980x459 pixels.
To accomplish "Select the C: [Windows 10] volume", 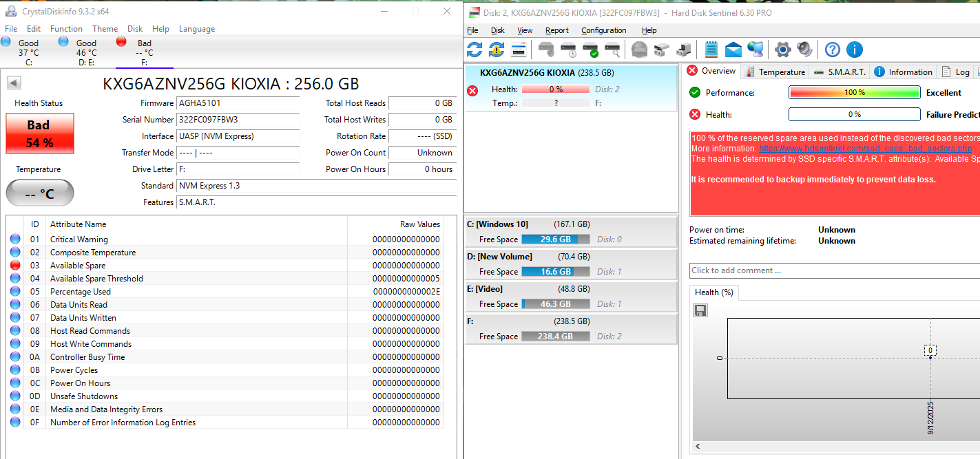I will [571, 232].
